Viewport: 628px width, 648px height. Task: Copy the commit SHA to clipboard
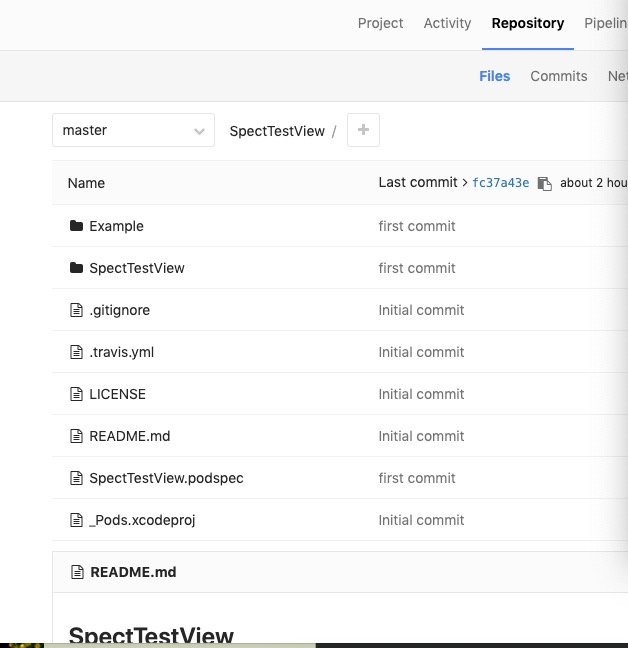click(544, 183)
